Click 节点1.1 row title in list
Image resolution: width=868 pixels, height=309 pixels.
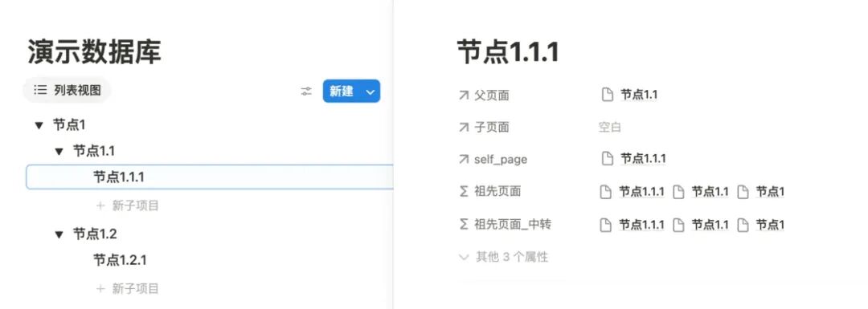click(94, 151)
